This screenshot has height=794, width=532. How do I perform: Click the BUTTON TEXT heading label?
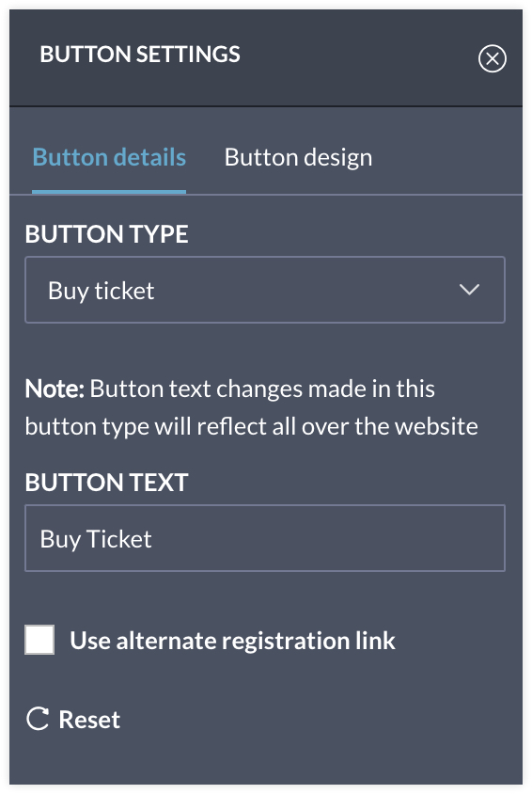pos(107,483)
